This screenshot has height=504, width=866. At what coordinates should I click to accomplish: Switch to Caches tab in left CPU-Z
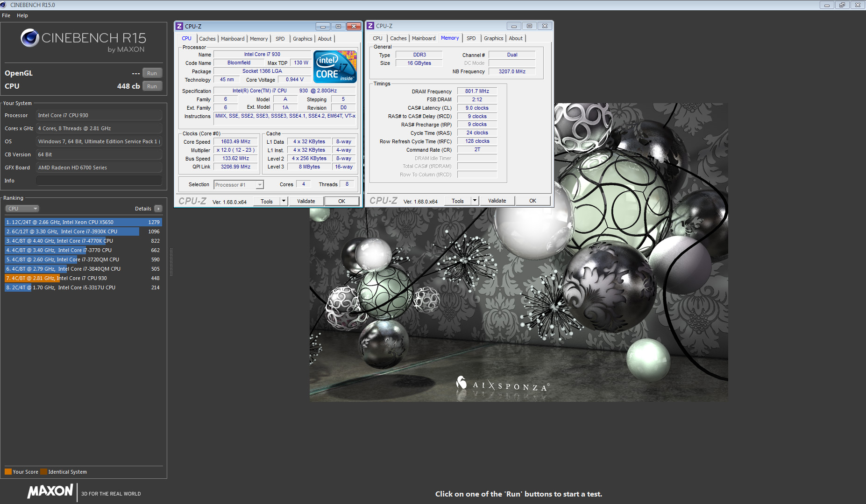207,39
